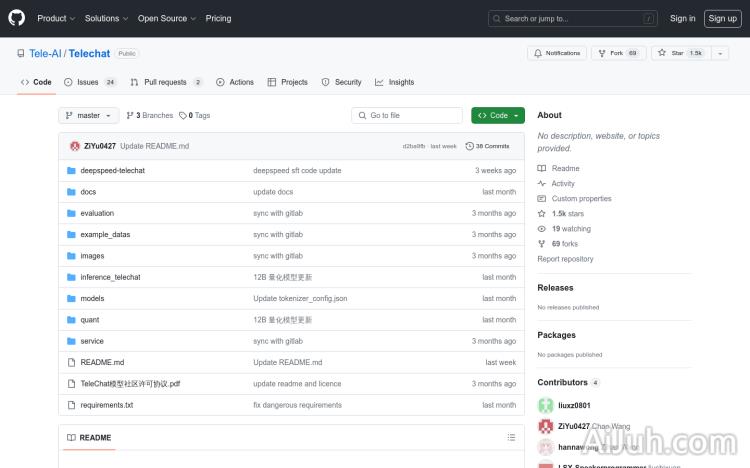This screenshot has width=750, height=468.
Task: Click the deepspeed-telechat folder icon
Action: (71, 171)
